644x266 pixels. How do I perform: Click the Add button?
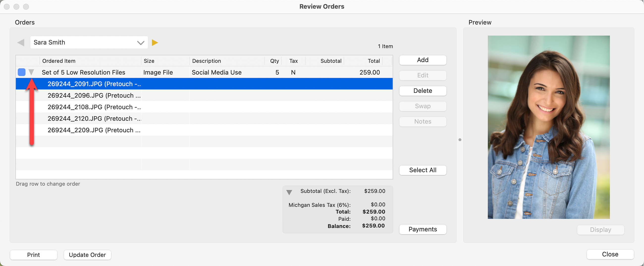point(423,60)
